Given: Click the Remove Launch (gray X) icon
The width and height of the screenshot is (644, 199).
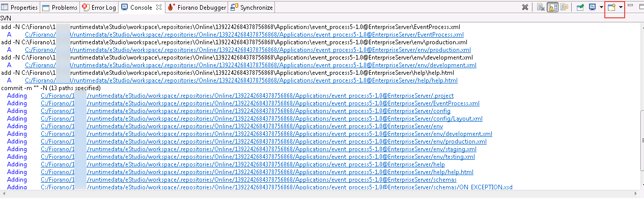Looking at the screenshot, I should pyautogui.click(x=525, y=7).
